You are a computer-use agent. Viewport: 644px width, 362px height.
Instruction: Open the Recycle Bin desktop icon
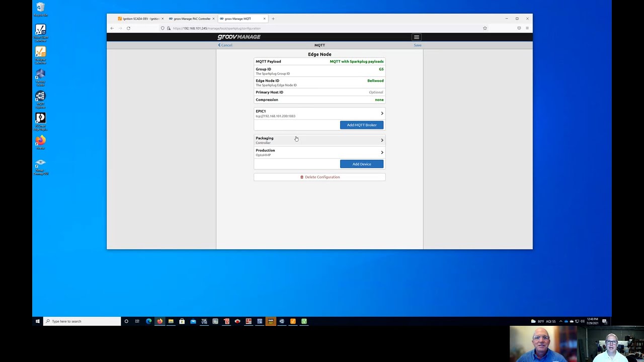(41, 10)
